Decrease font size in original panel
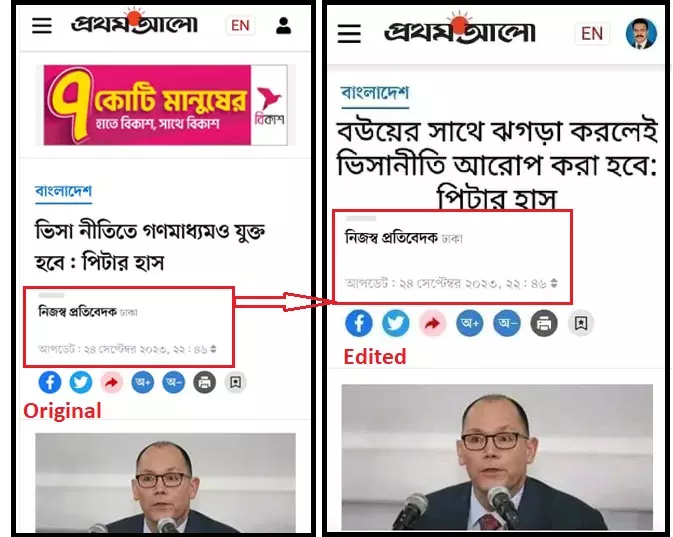 173,382
